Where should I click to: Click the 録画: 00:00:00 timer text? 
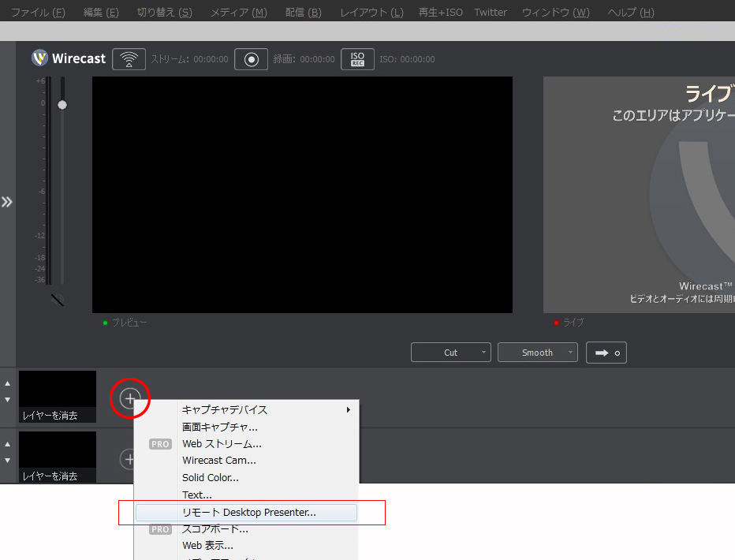[304, 59]
